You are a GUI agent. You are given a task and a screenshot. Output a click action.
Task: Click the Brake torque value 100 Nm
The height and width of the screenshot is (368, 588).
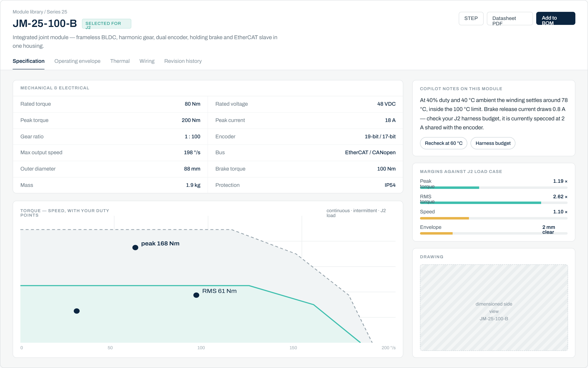[386, 169]
